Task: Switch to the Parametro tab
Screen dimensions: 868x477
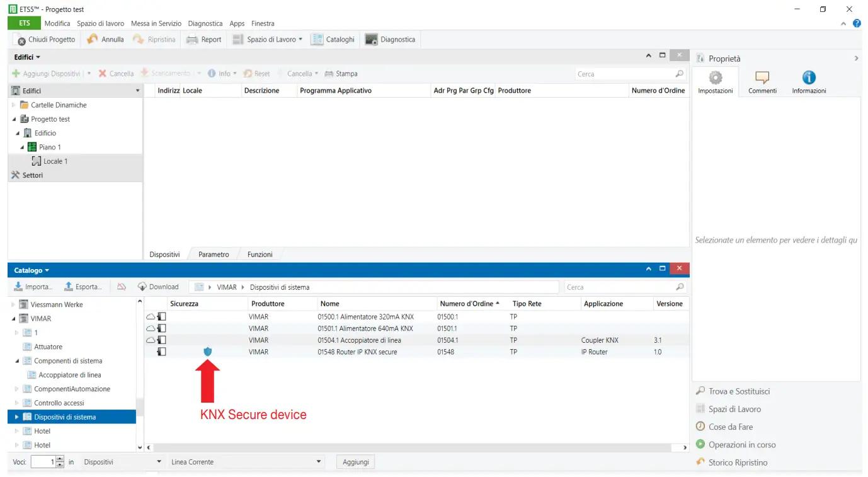Action: click(x=214, y=255)
